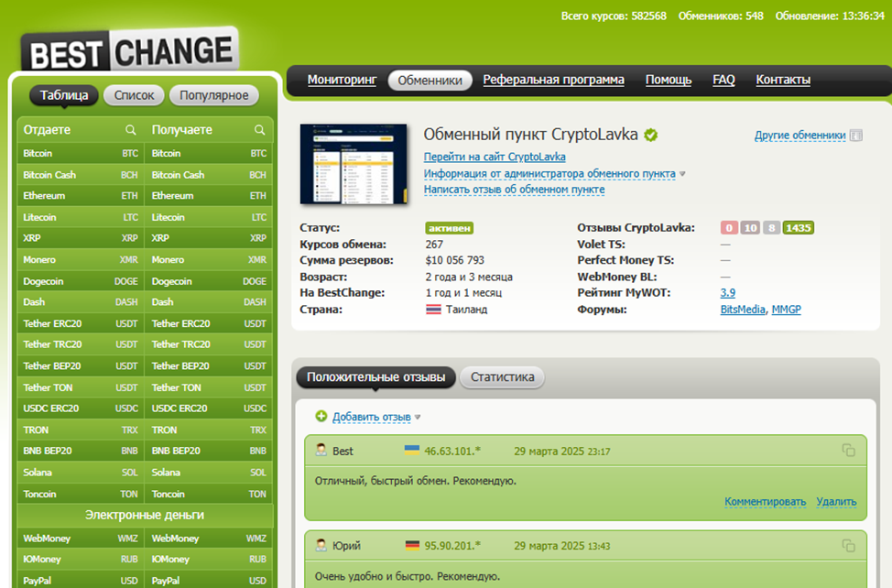892x588 pixels.
Task: Open the MMGP forum link
Action: click(786, 310)
